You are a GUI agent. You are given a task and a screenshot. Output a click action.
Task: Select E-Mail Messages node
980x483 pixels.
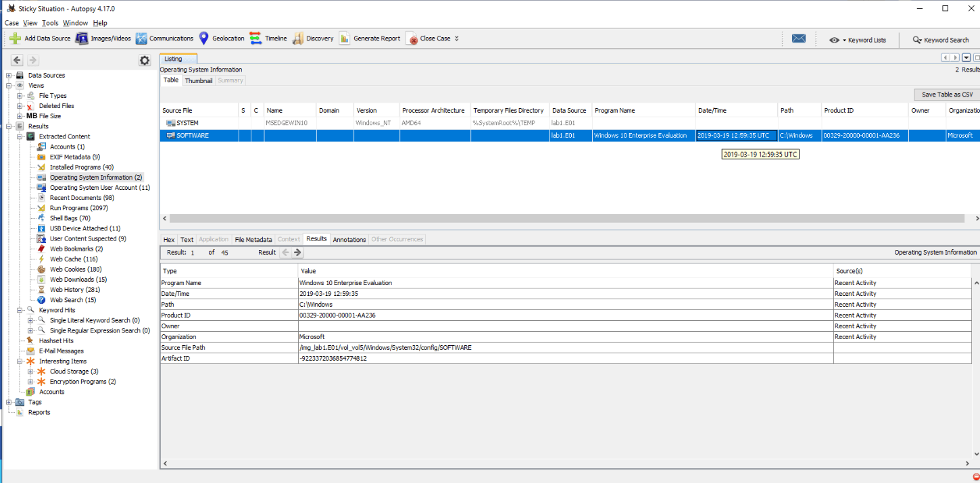tap(62, 351)
